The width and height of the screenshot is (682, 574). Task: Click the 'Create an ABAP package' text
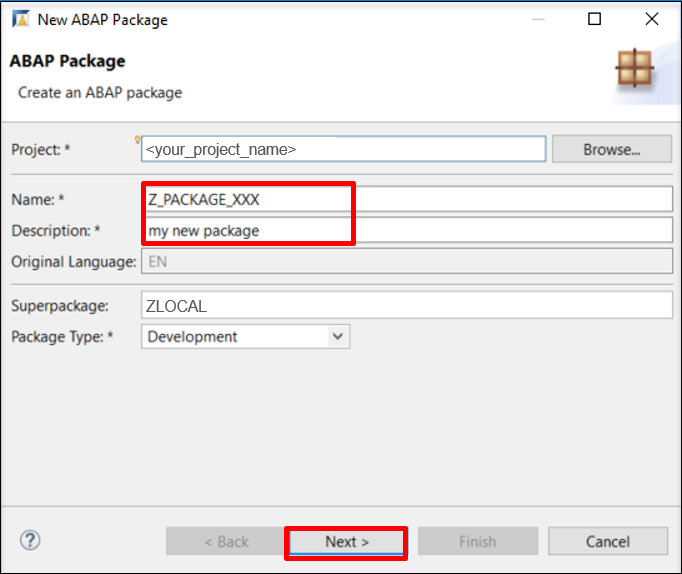point(100,93)
